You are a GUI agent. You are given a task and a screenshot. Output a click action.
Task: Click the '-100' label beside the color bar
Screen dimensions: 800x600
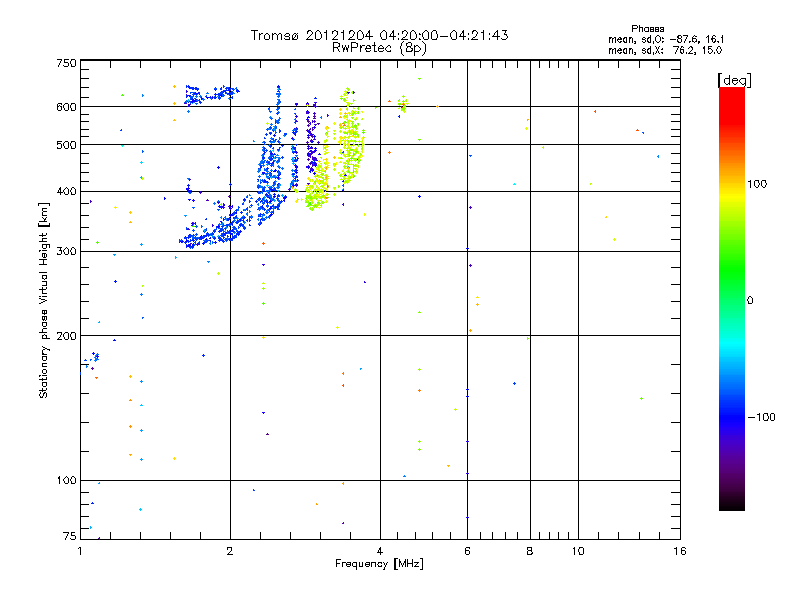pyautogui.click(x=761, y=417)
